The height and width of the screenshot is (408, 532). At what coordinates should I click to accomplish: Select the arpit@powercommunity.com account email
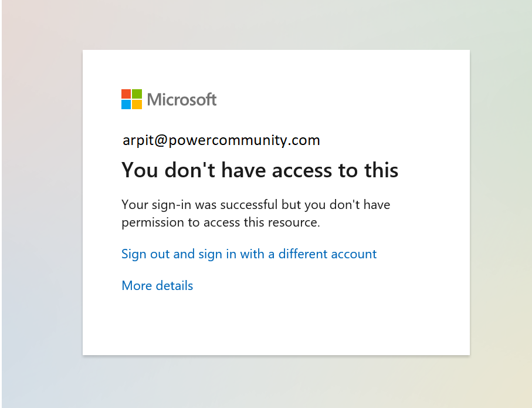point(221,140)
